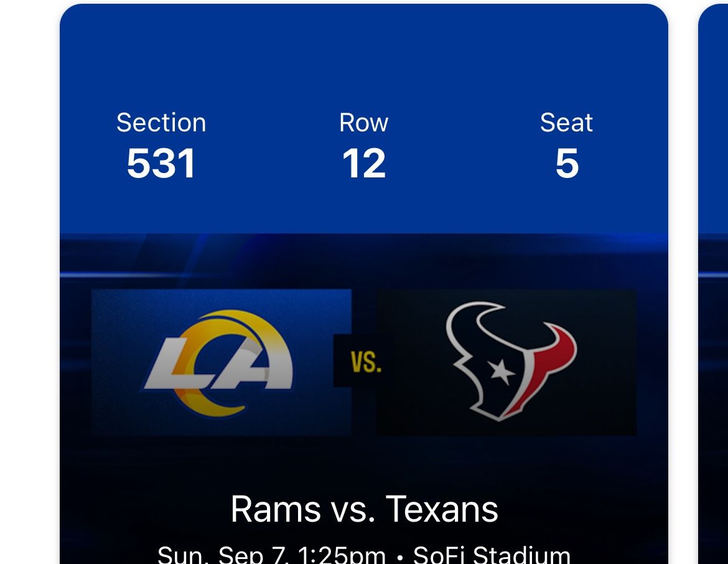Open the Rams vs. Texans event title
Image resolution: width=728 pixels, height=564 pixels.
pos(364,509)
